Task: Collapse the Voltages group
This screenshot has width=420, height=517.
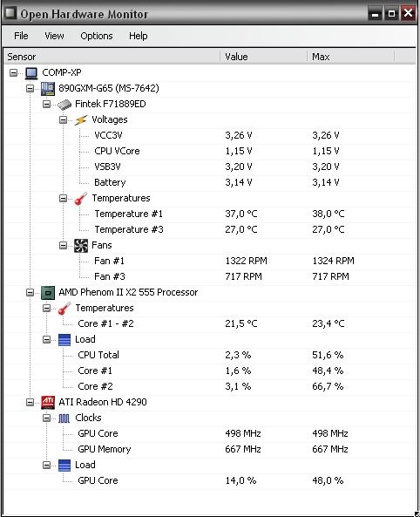Action: pos(63,119)
